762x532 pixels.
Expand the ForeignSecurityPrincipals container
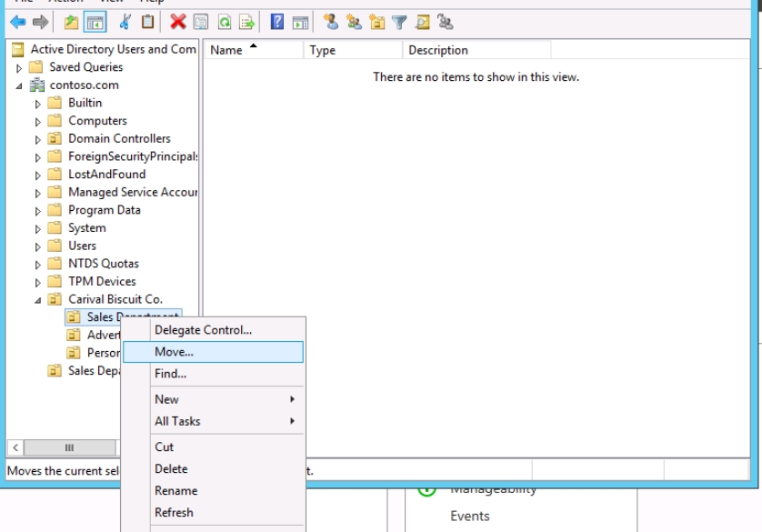(x=37, y=157)
